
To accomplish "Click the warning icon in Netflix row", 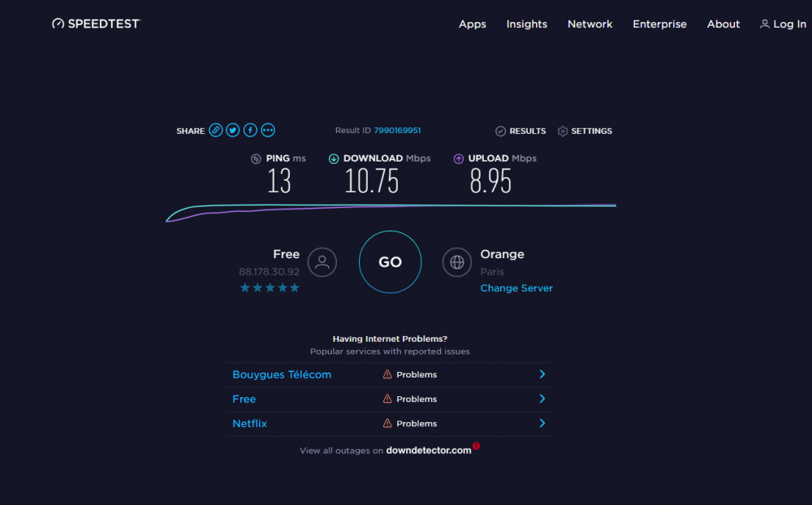I will tap(387, 423).
